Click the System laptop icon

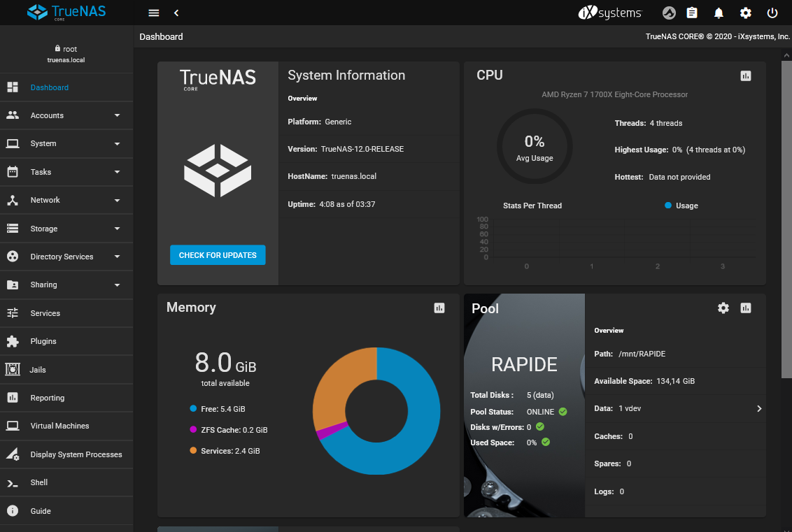[x=13, y=143]
